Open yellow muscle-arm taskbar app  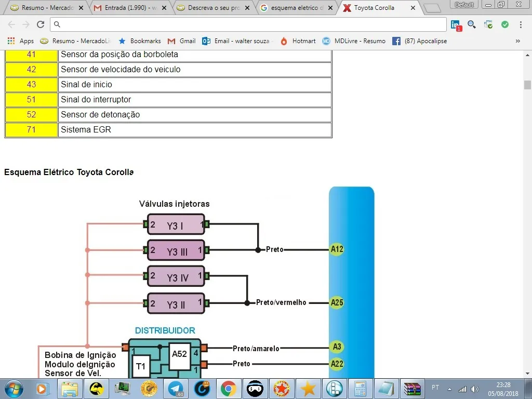point(96,389)
